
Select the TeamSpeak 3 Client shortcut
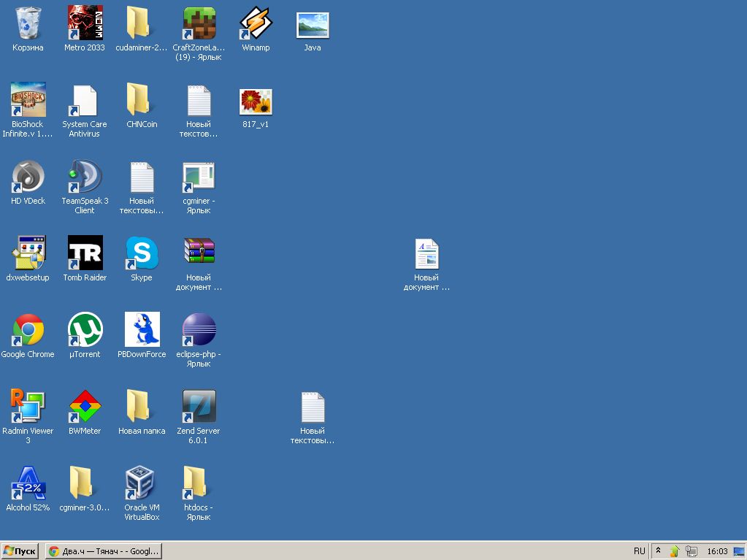85,176
